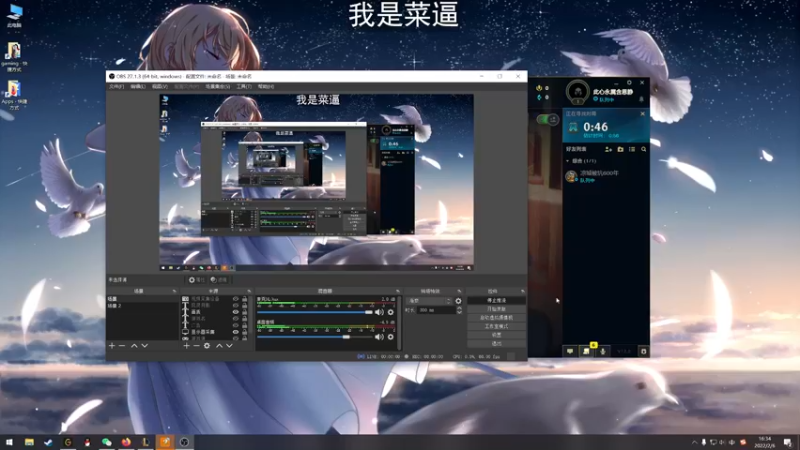Move the scene up with the up arrow
Viewport: 800px width, 450px height.
(x=134, y=346)
